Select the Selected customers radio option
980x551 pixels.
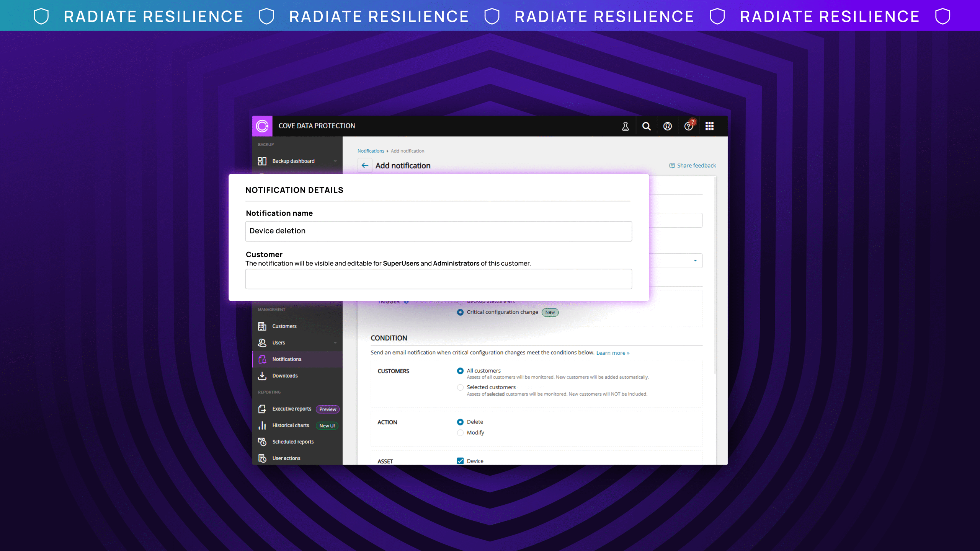coord(460,387)
